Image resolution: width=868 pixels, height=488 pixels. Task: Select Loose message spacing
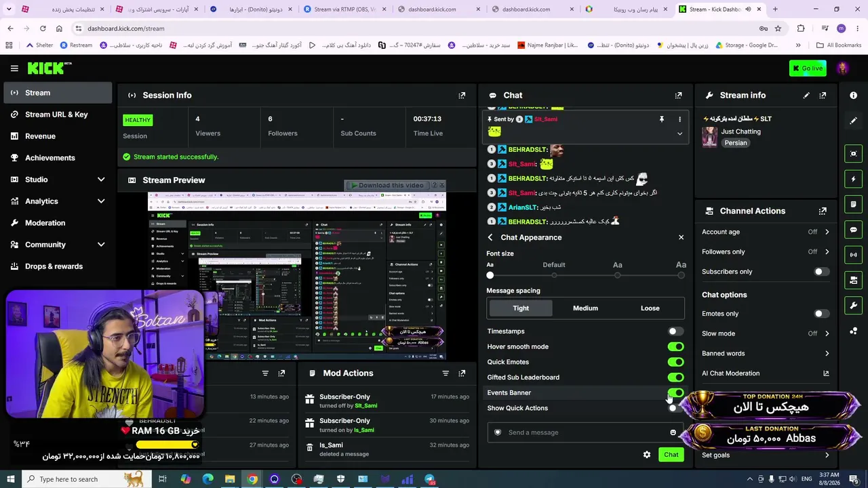650,308
